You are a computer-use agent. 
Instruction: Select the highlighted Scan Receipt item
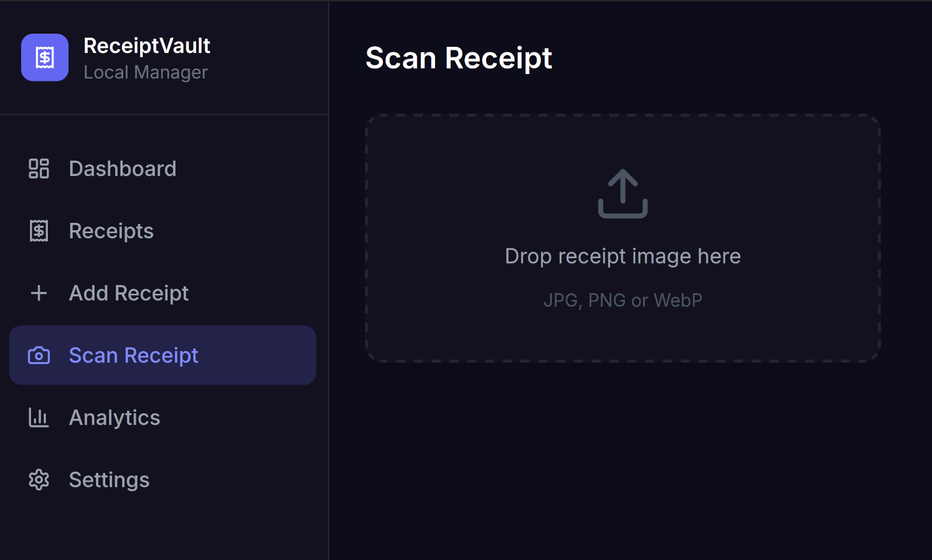[133, 355]
